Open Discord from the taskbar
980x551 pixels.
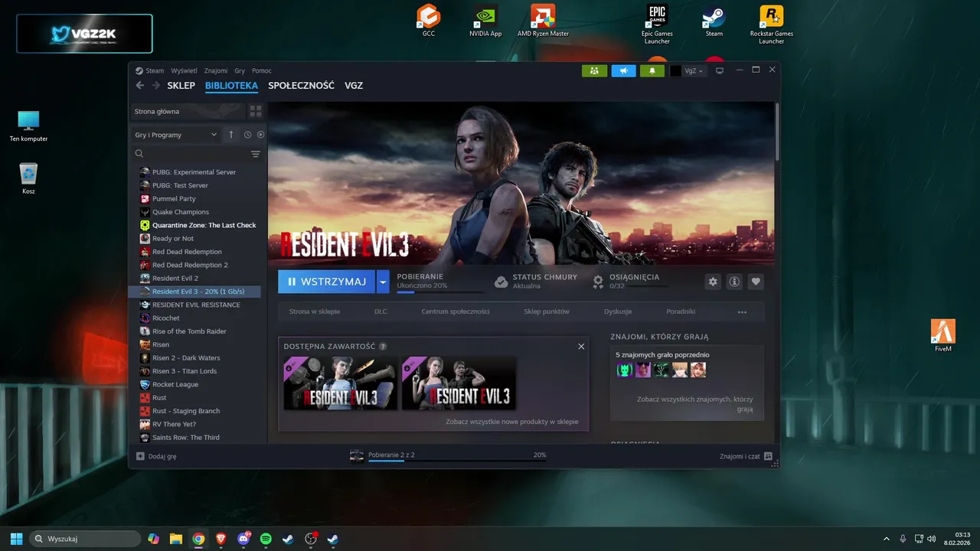click(x=243, y=539)
